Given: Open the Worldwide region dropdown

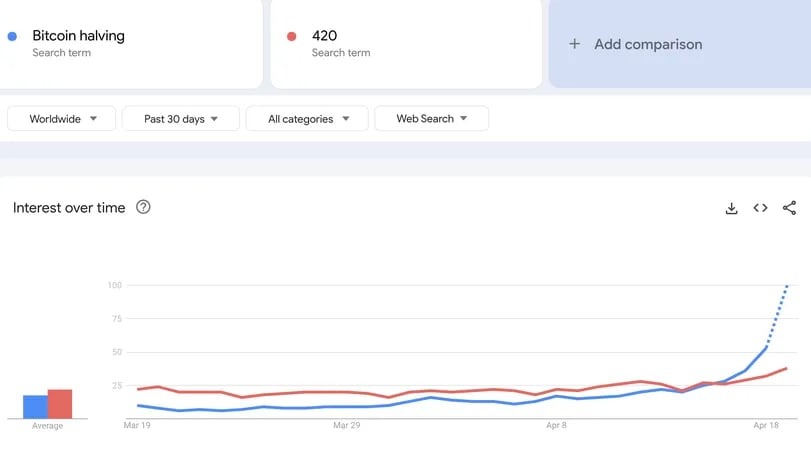Looking at the screenshot, I should tap(62, 118).
